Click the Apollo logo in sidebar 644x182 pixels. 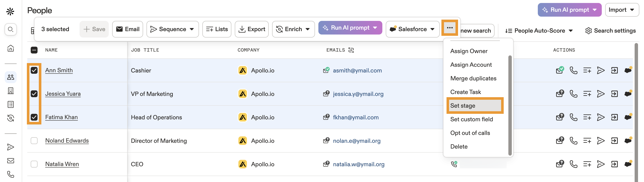coord(10,11)
